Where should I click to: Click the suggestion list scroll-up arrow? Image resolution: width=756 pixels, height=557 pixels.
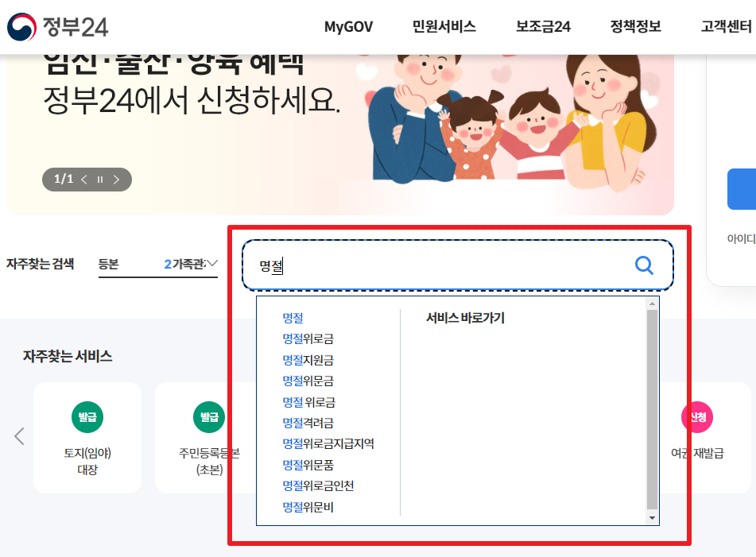(x=652, y=304)
